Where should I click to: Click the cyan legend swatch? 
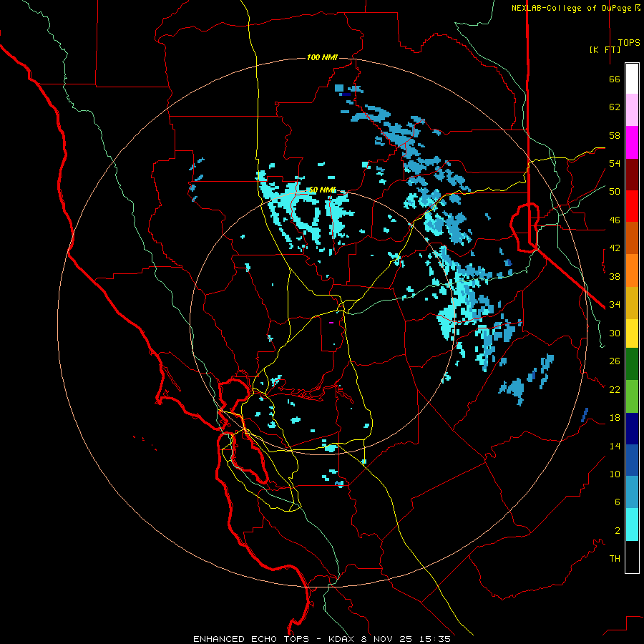632,525
